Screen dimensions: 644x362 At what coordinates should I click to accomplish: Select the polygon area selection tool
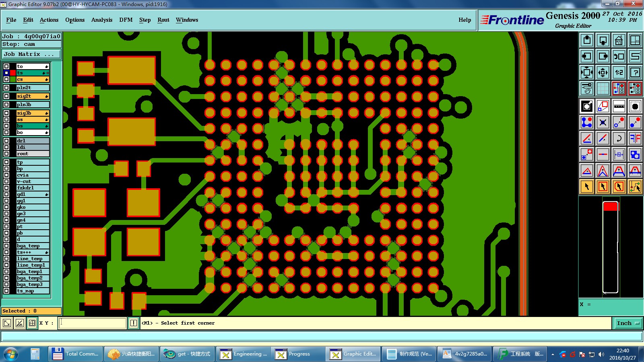pyautogui.click(x=619, y=187)
